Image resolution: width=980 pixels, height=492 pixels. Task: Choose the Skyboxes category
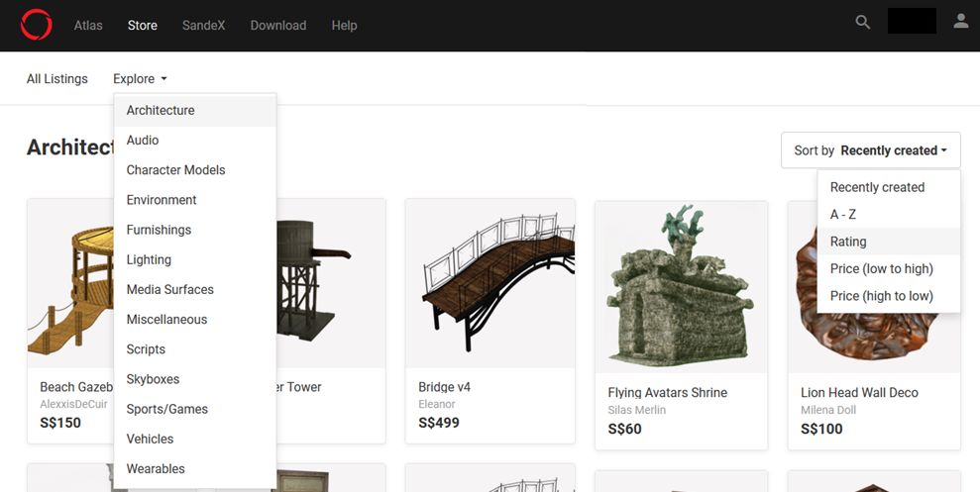pyautogui.click(x=153, y=379)
